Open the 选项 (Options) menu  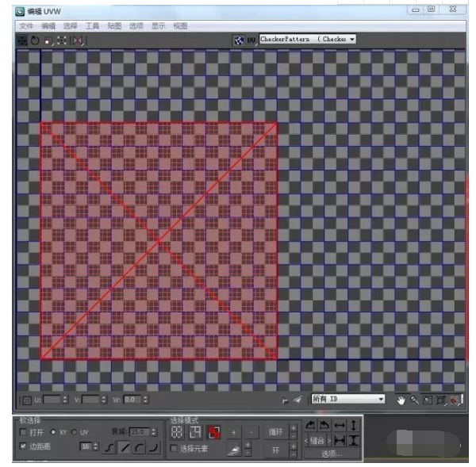[x=136, y=26]
